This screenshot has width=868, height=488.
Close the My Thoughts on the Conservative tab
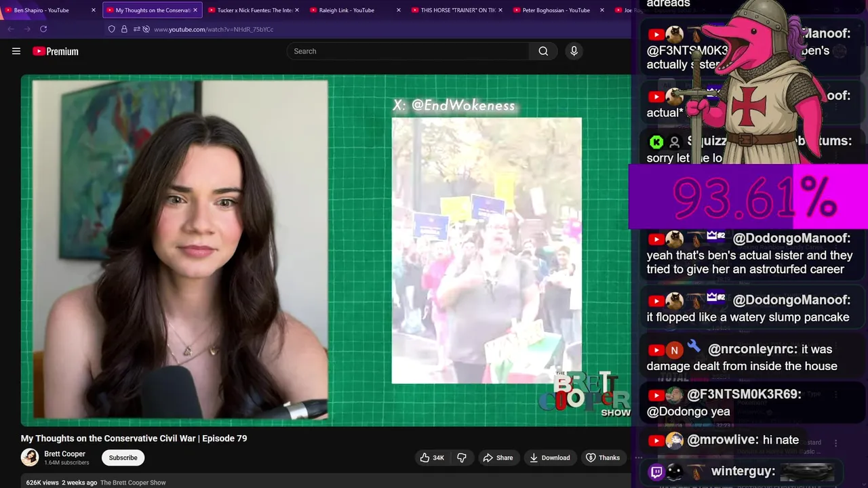tap(195, 10)
